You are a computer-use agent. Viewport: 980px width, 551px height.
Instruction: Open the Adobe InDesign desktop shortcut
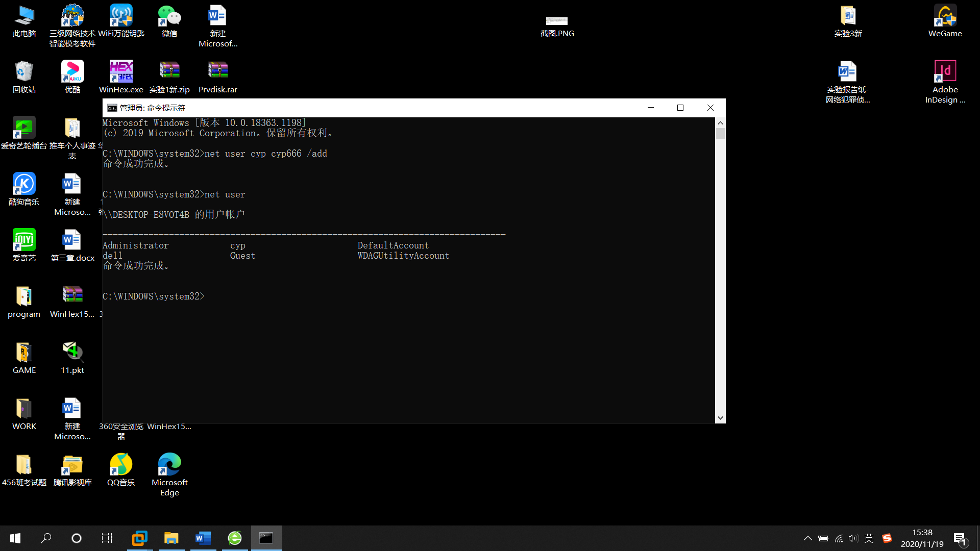point(945,71)
